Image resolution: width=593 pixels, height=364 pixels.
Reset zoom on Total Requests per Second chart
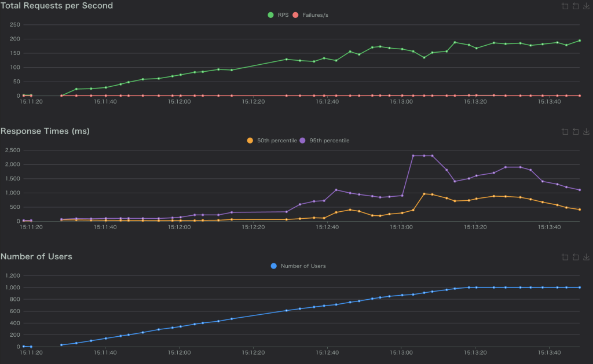coord(575,6)
